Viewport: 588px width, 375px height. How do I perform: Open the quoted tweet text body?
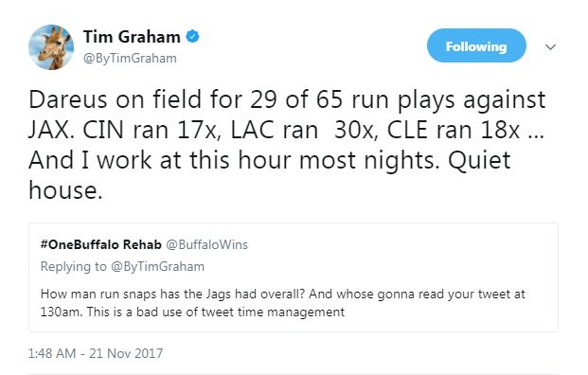click(283, 303)
